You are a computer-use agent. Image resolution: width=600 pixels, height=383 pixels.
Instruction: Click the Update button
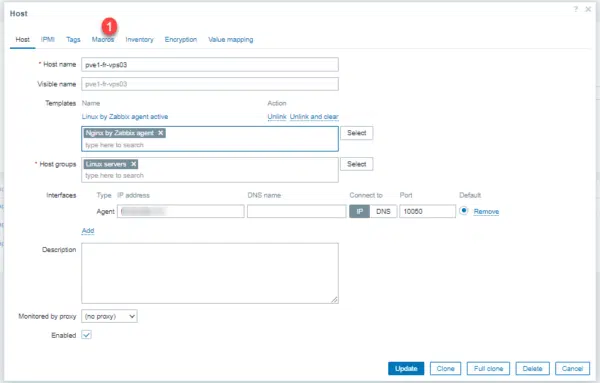tap(406, 368)
